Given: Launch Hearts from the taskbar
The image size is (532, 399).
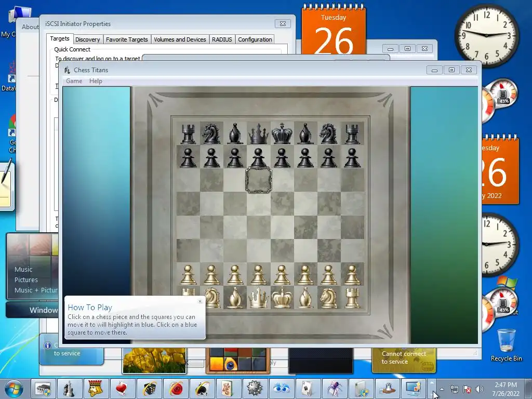Looking at the screenshot, I should point(123,389).
